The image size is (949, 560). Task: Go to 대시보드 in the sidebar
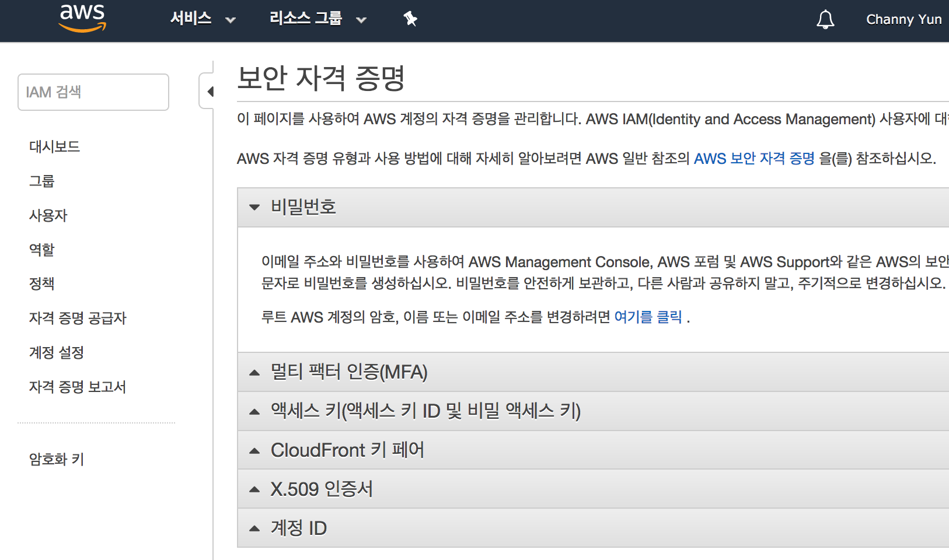(x=54, y=146)
